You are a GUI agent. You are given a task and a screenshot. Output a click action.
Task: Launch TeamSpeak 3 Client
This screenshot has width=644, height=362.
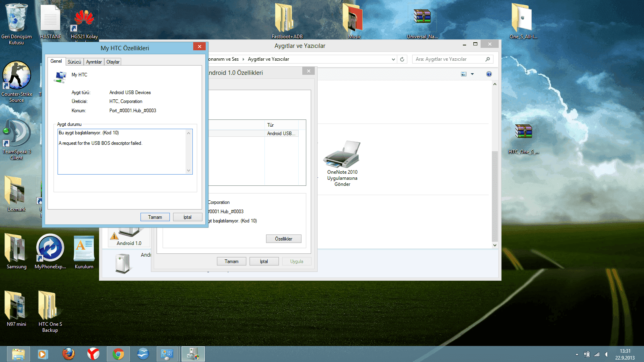coord(17,139)
